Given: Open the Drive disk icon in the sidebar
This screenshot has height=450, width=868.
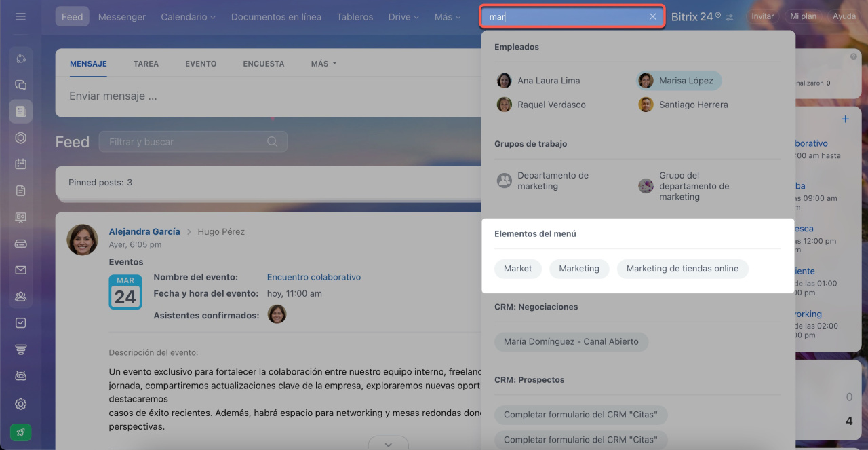Looking at the screenshot, I should pyautogui.click(x=20, y=243).
